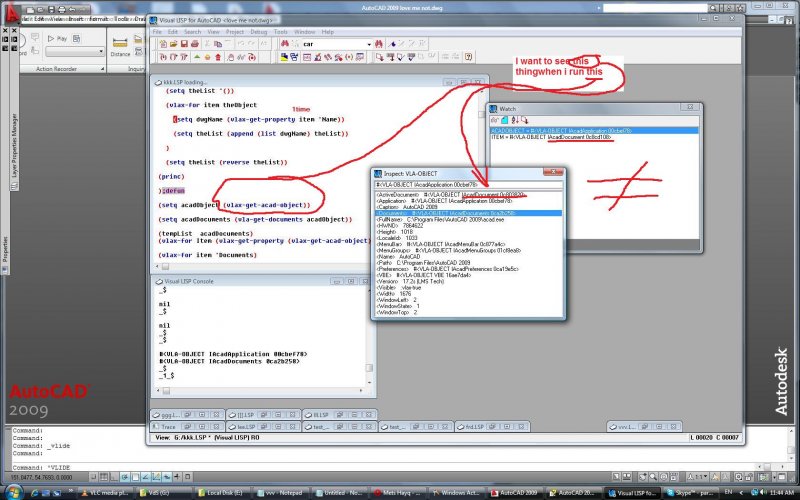Click the green Continue arrow icon

(197, 57)
